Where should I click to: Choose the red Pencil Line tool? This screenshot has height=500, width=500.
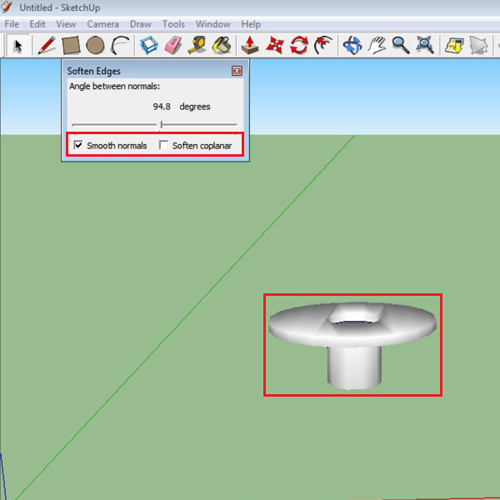click(47, 45)
